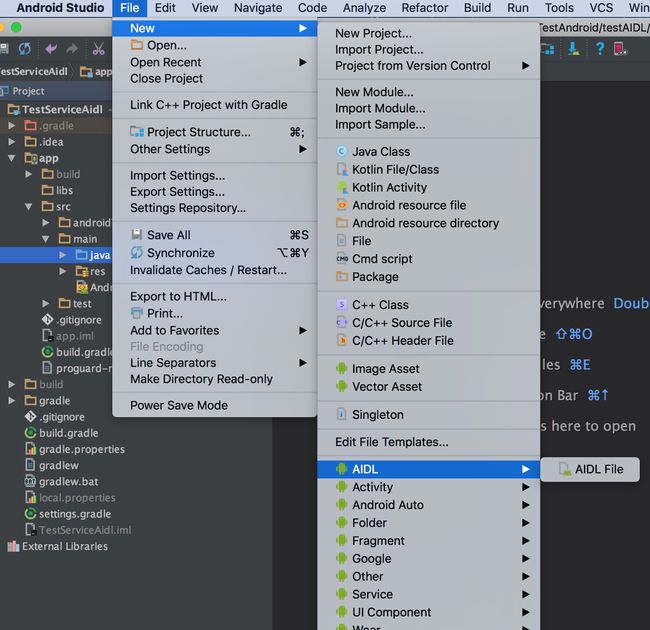Choose Kotlin File/Class entry
The width and height of the screenshot is (650, 630).
(x=429, y=170)
